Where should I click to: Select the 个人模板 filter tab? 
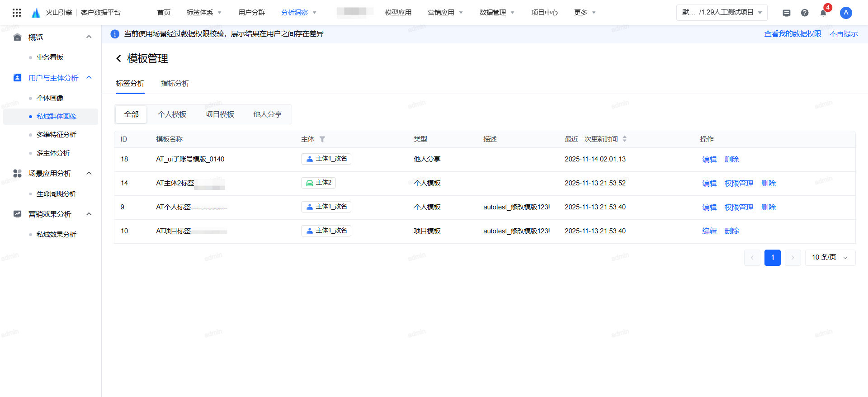pos(172,114)
